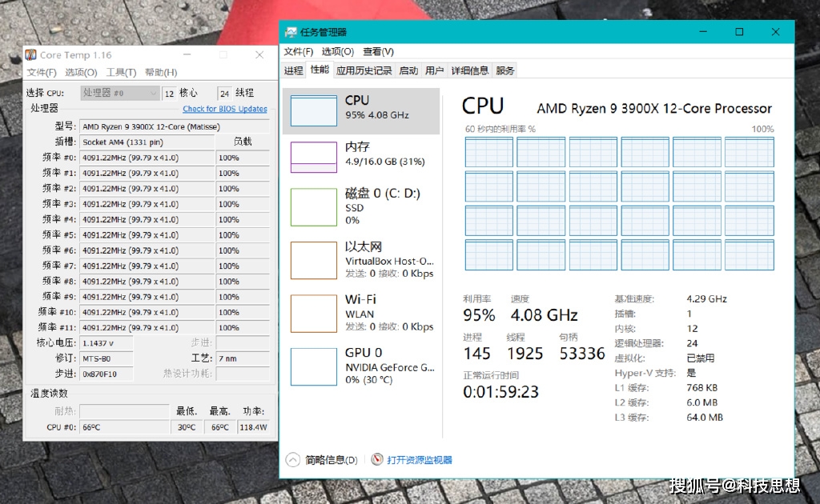Select the Memory performance thumbnail

click(314, 158)
